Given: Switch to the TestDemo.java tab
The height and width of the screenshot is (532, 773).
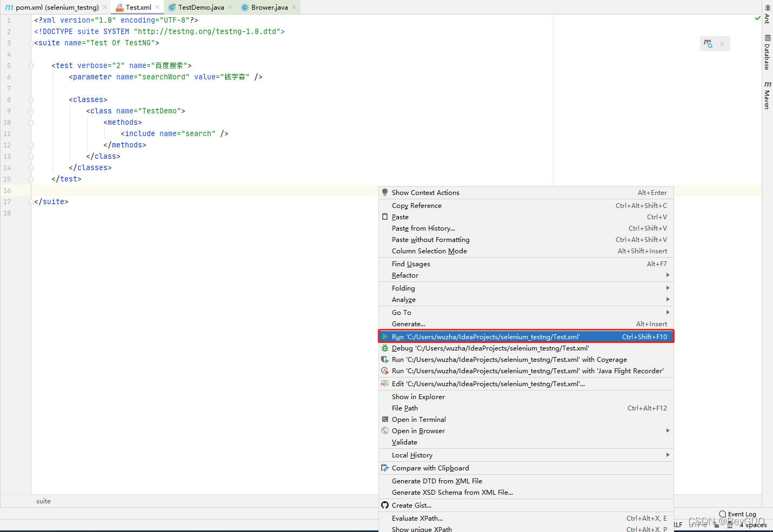Looking at the screenshot, I should (x=201, y=8).
